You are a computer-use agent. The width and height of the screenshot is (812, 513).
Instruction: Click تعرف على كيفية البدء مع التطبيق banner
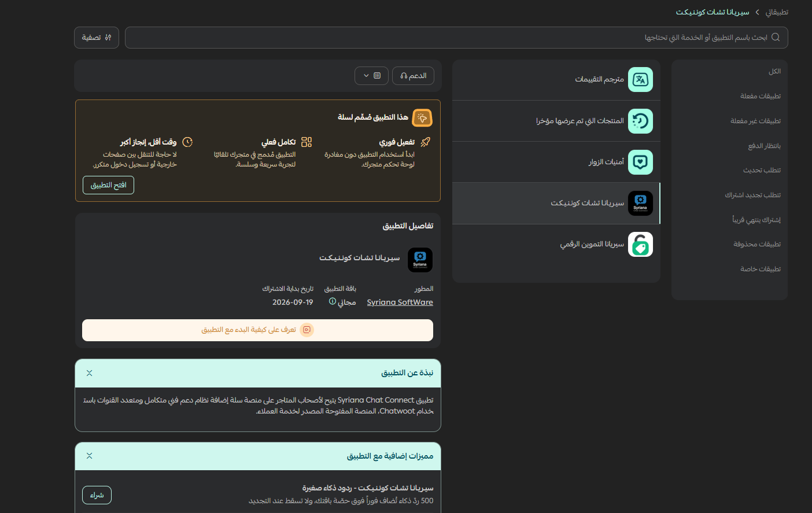point(257,330)
